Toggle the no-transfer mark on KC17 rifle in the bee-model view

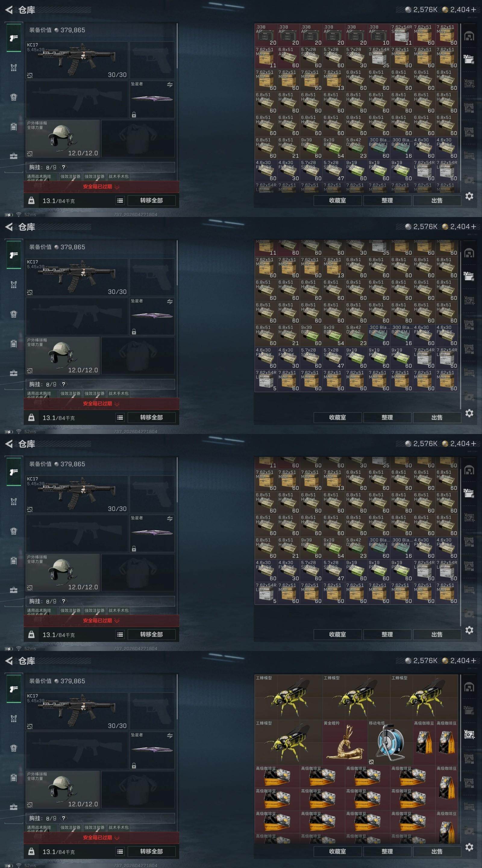pyautogui.click(x=30, y=726)
